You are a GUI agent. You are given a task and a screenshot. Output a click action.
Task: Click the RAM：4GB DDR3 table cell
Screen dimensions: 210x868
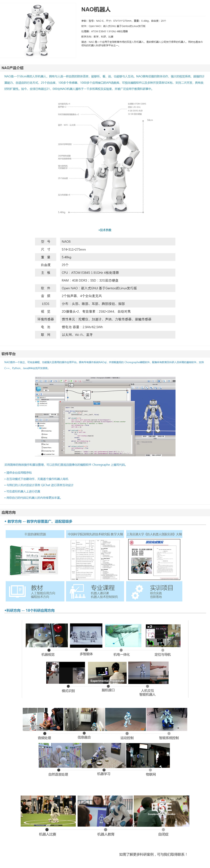pos(117,280)
